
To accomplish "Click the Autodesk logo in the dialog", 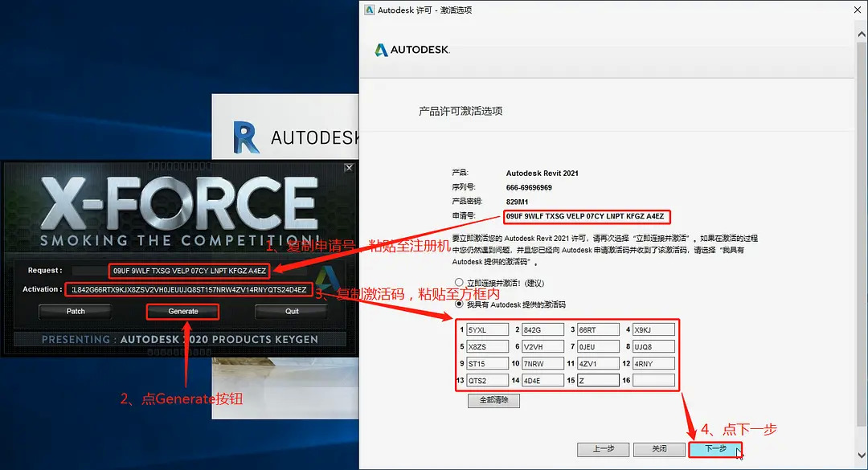I will pyautogui.click(x=412, y=49).
